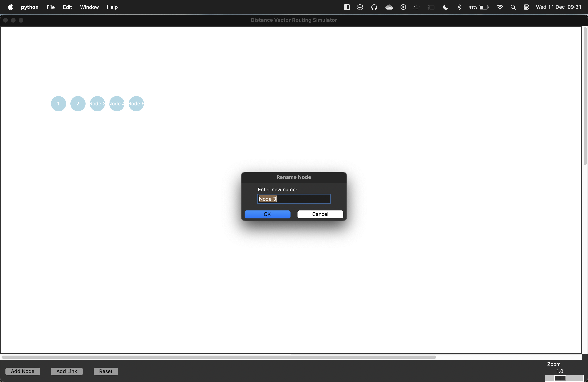
Task: Click the Add Link button
Action: pos(67,371)
